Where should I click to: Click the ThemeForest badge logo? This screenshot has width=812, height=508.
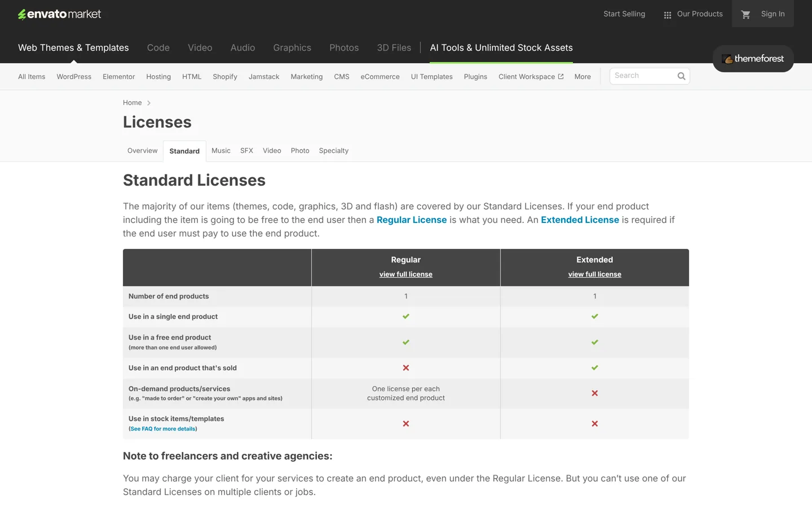[753, 59]
